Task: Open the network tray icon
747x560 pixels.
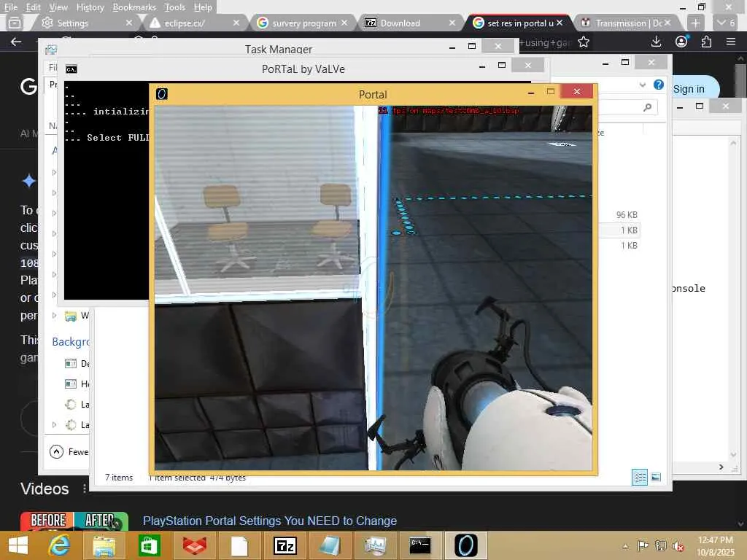Action: tap(660, 545)
